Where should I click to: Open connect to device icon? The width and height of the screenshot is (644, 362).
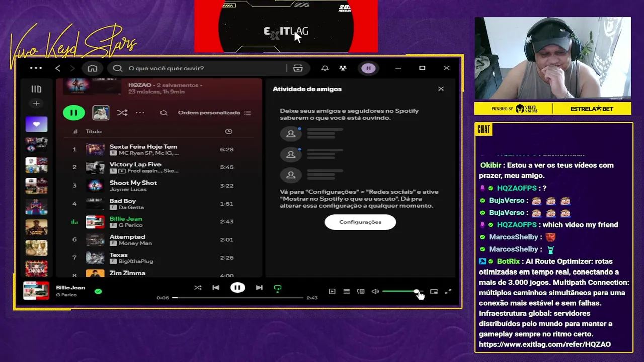click(361, 291)
